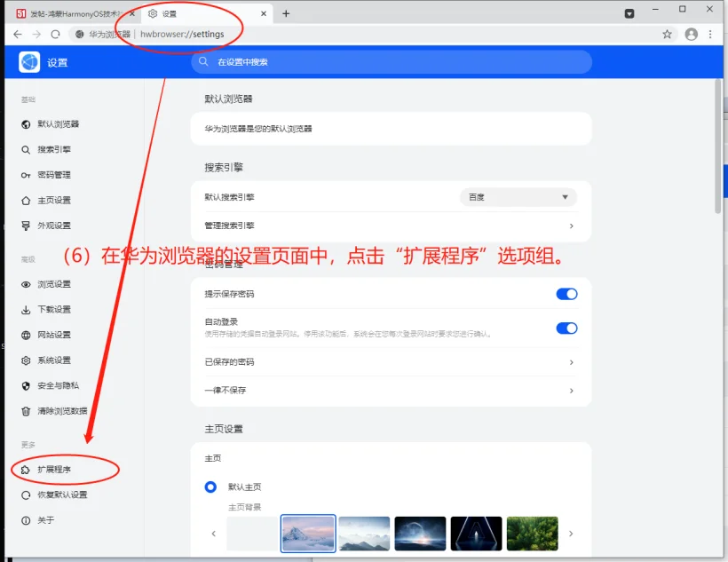Expand 一律不保存 row
Screen dimensions: 728x562
pos(391,390)
